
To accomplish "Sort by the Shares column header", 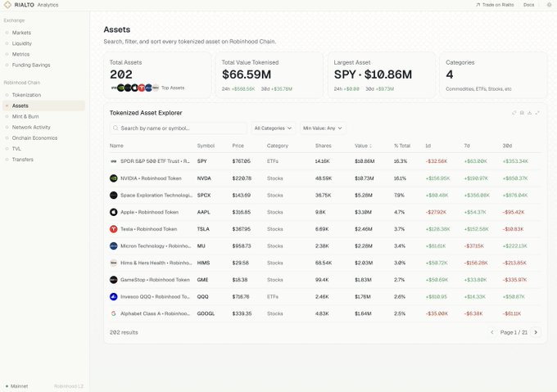I will point(324,146).
